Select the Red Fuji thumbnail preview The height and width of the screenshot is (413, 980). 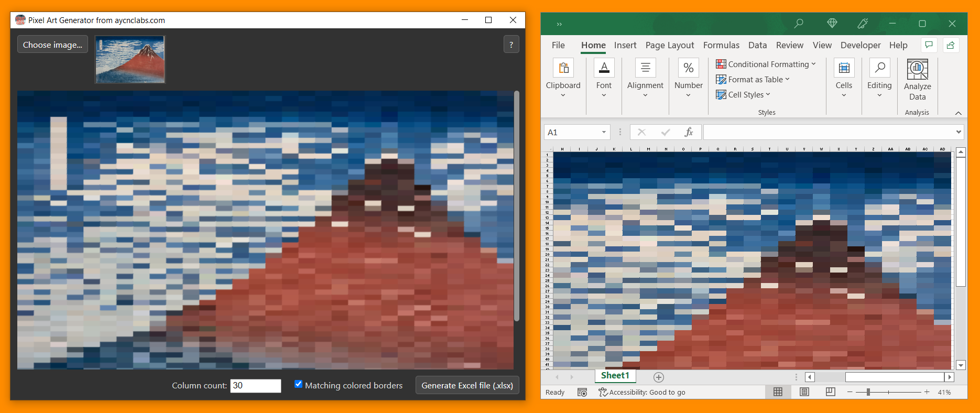(x=130, y=59)
